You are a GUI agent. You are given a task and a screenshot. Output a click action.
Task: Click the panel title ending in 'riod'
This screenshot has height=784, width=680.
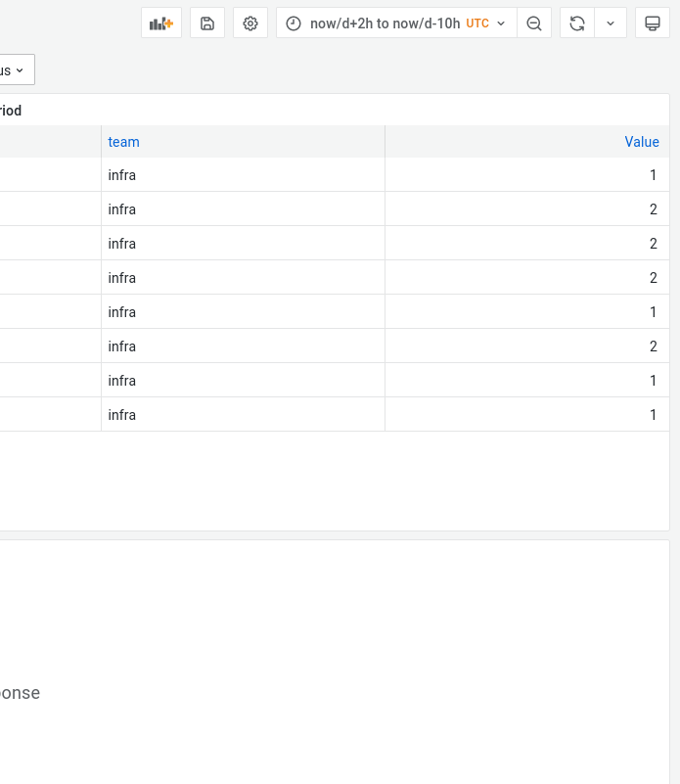[x=11, y=111]
